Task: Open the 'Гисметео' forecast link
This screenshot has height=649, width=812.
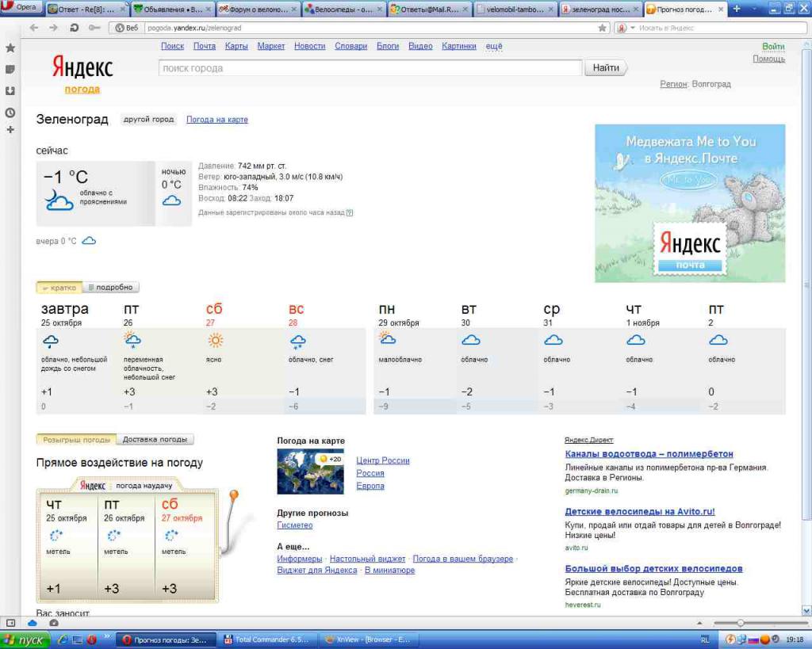Action: pyautogui.click(x=295, y=525)
